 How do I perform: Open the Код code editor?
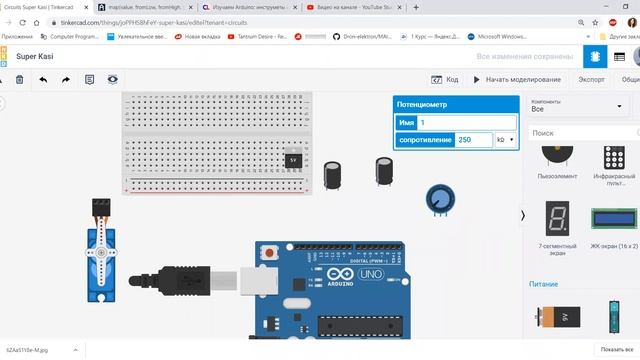click(445, 80)
